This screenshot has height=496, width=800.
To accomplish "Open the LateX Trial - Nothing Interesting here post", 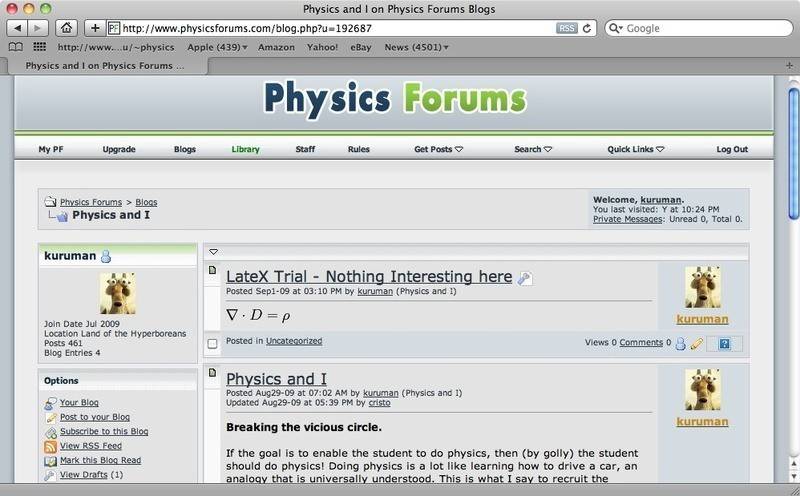I will [x=369, y=276].
